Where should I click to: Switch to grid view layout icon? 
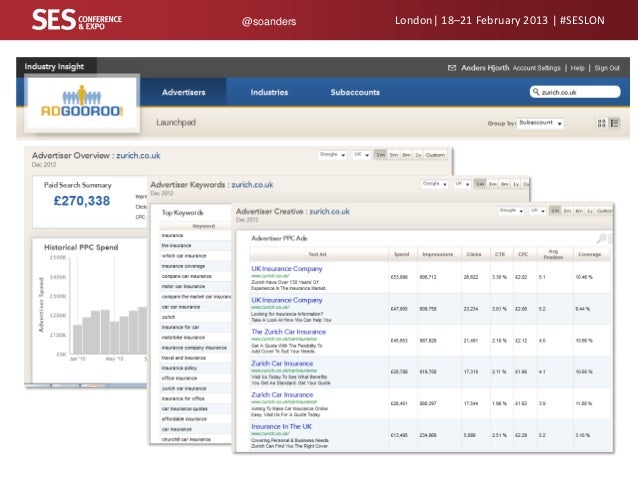click(x=601, y=123)
